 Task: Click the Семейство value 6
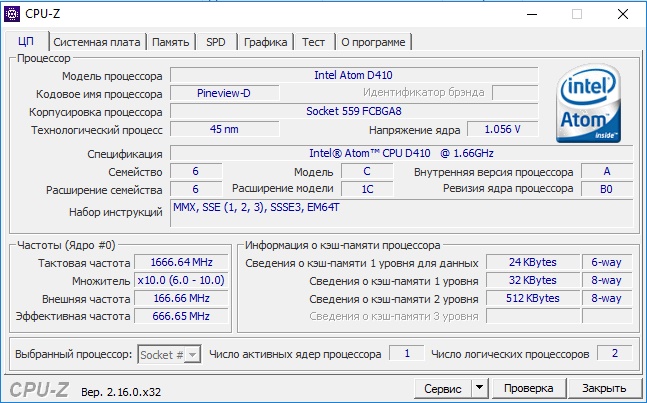pyautogui.click(x=196, y=171)
